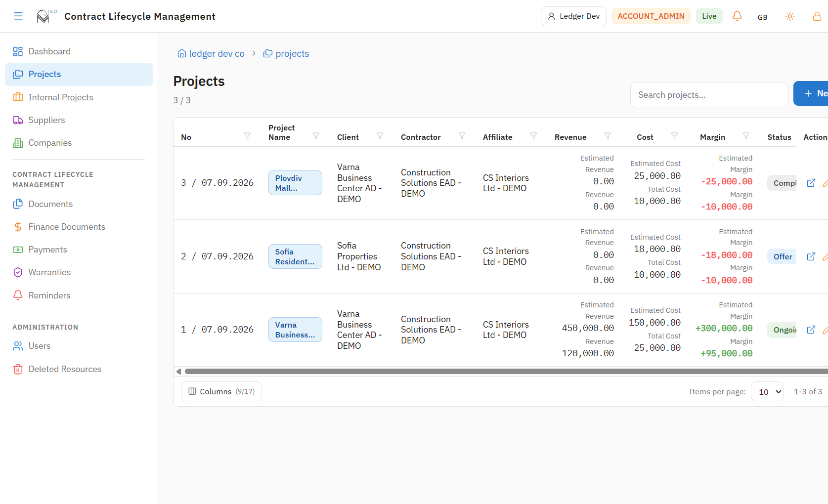The image size is (828, 504).
Task: Open Plovdiv Mall project in new tab icon
Action: pos(811,183)
